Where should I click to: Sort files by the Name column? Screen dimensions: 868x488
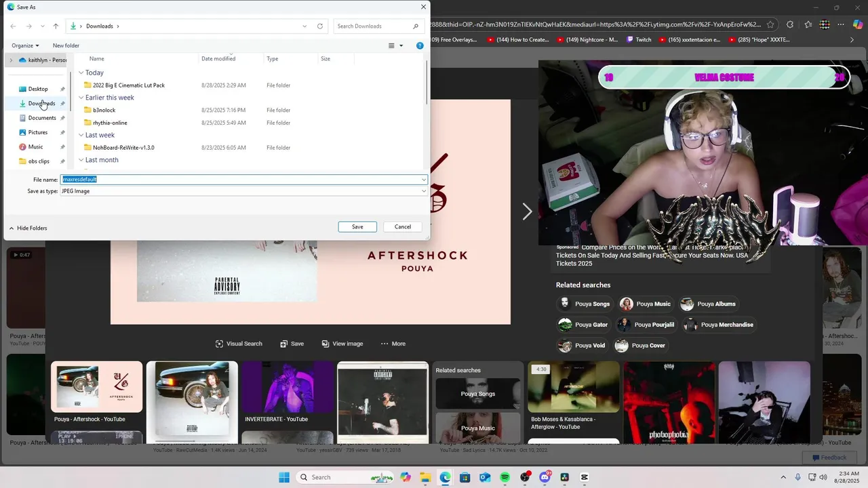[96, 59]
